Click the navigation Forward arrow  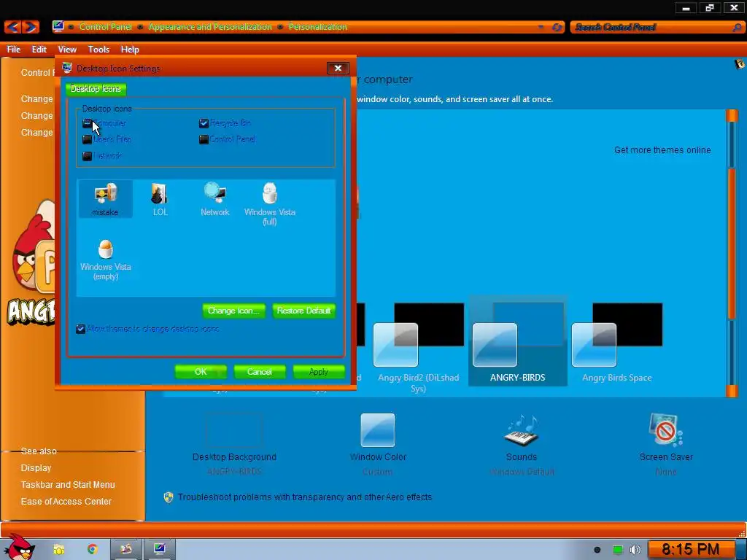pos(30,27)
